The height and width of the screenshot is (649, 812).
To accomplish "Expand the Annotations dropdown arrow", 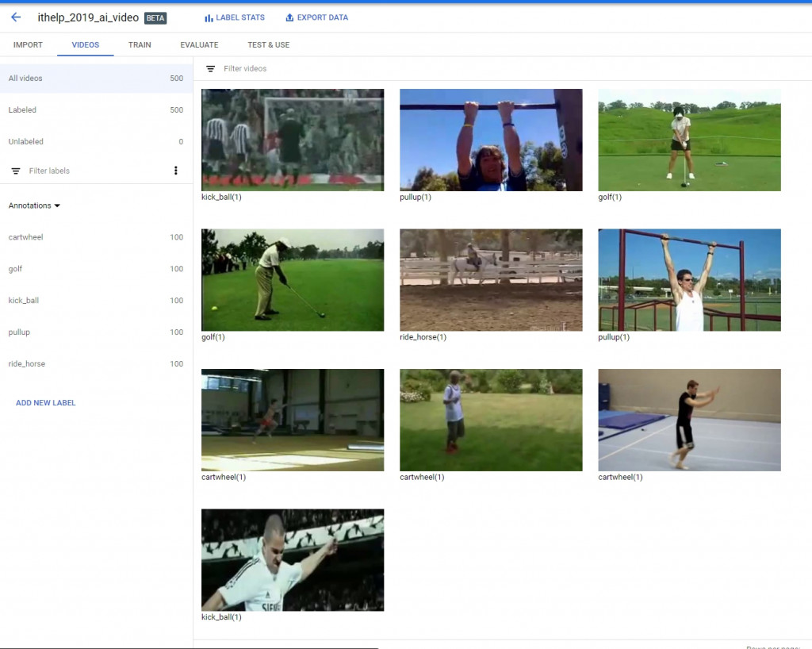I will tap(57, 205).
